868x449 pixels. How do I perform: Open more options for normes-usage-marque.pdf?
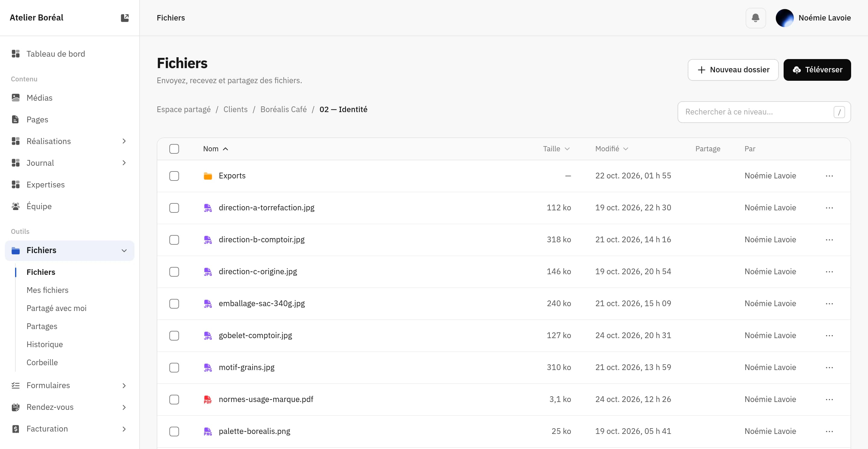pyautogui.click(x=829, y=400)
